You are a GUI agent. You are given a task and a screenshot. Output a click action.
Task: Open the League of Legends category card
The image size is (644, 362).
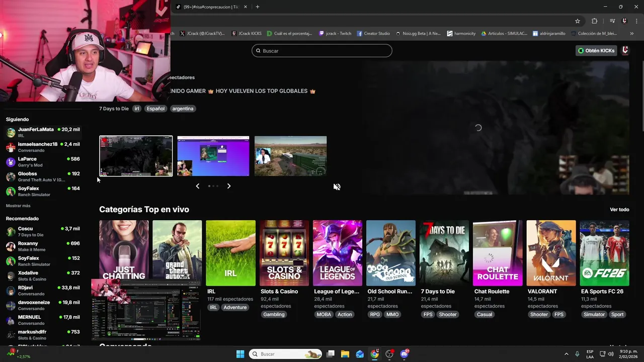pyautogui.click(x=338, y=253)
